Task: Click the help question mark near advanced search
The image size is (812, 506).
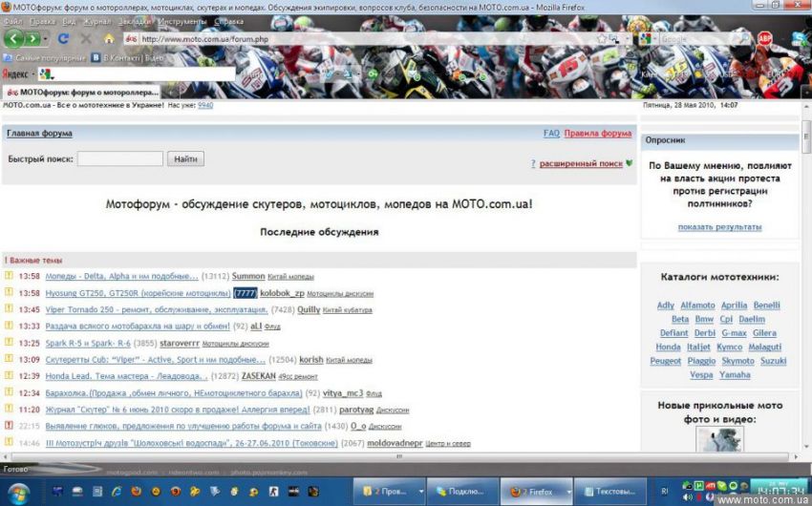Action: click(533, 164)
